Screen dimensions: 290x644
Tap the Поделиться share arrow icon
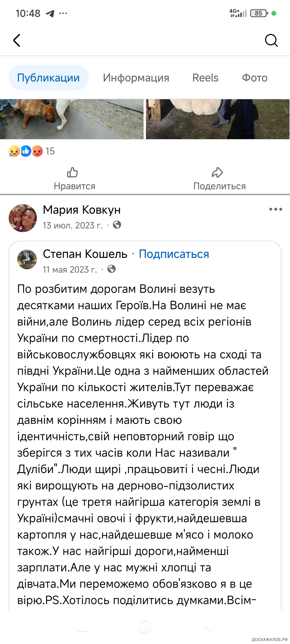(x=217, y=172)
